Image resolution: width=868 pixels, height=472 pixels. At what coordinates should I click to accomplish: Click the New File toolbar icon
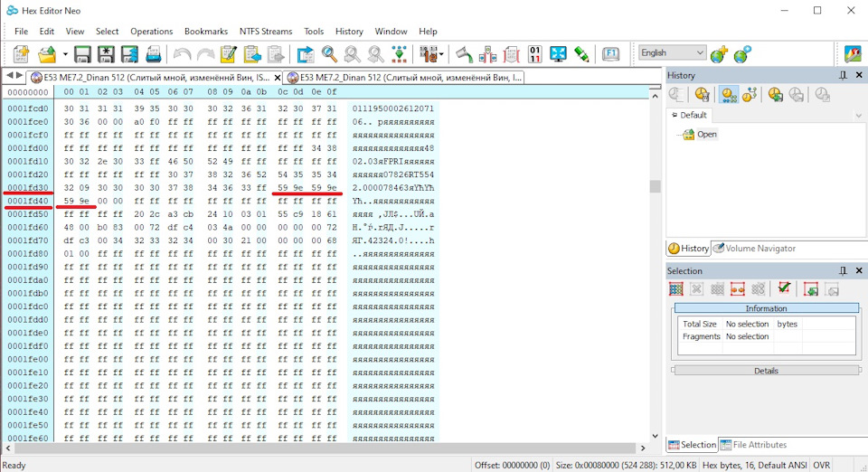(x=21, y=54)
